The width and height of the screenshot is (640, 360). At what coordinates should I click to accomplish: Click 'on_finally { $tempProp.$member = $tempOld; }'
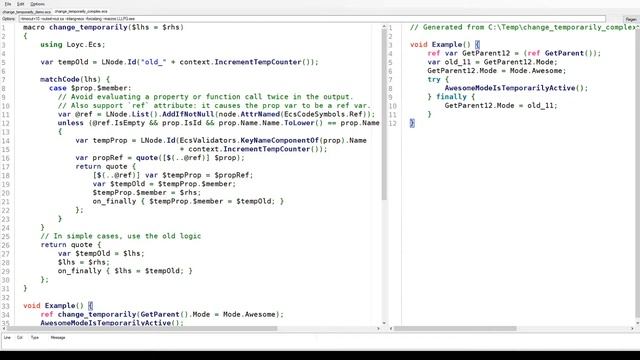[x=188, y=201]
